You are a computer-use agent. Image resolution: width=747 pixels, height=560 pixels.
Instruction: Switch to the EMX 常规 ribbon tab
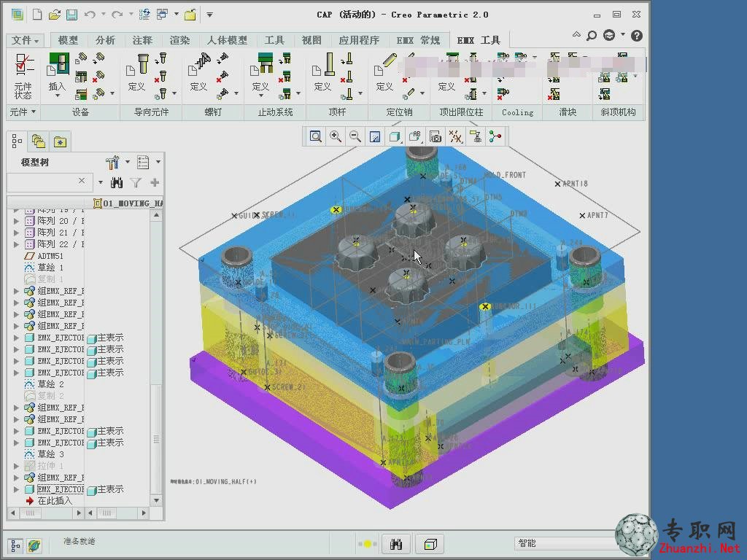(x=418, y=41)
